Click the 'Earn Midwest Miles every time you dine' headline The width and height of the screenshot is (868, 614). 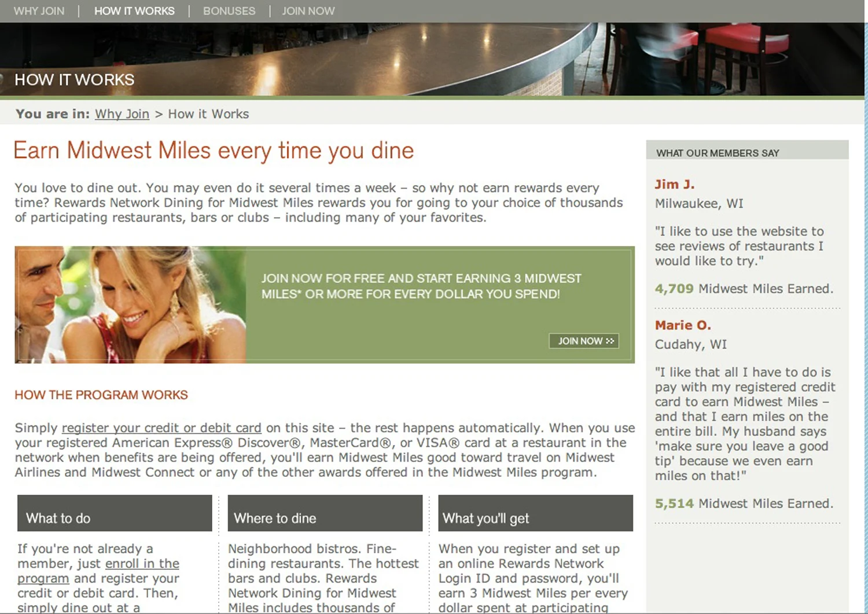214,150
